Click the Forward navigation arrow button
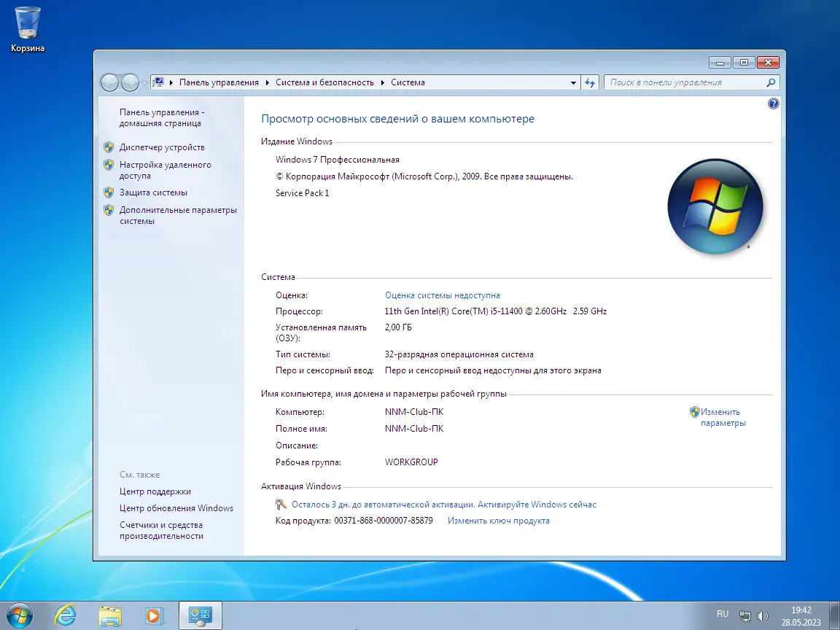This screenshot has width=840, height=630. [131, 82]
